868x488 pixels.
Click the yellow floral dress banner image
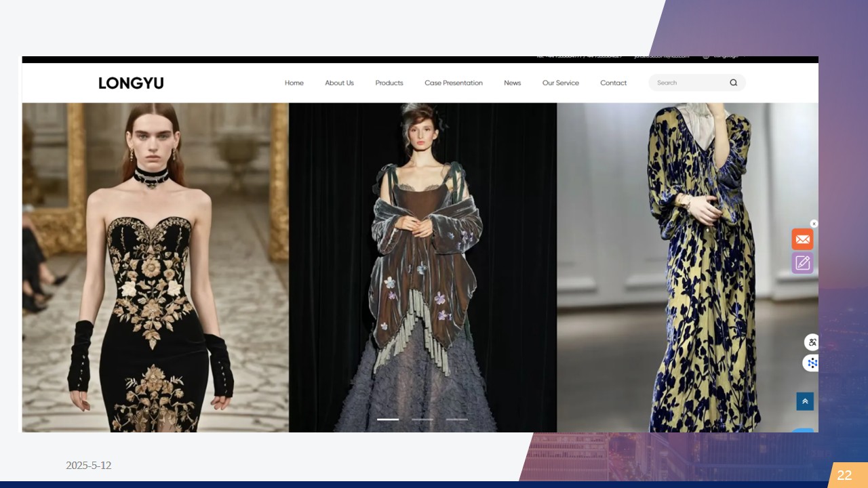coord(688,268)
